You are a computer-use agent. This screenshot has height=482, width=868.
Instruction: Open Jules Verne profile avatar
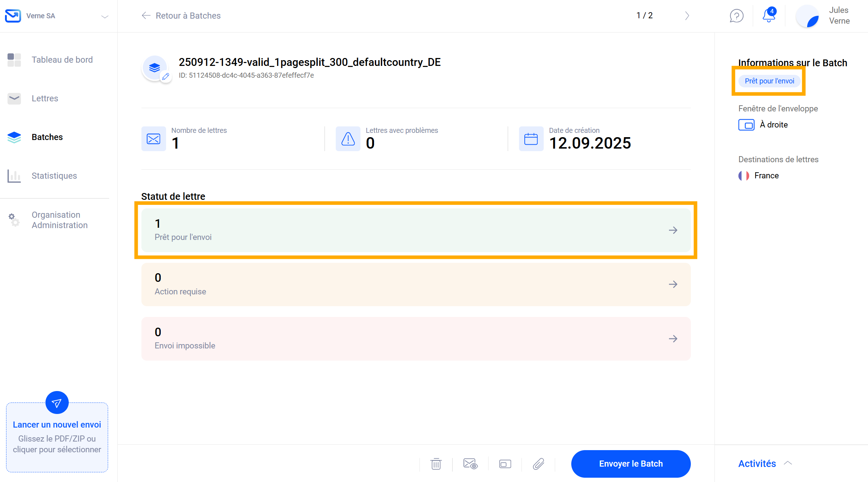coord(807,16)
